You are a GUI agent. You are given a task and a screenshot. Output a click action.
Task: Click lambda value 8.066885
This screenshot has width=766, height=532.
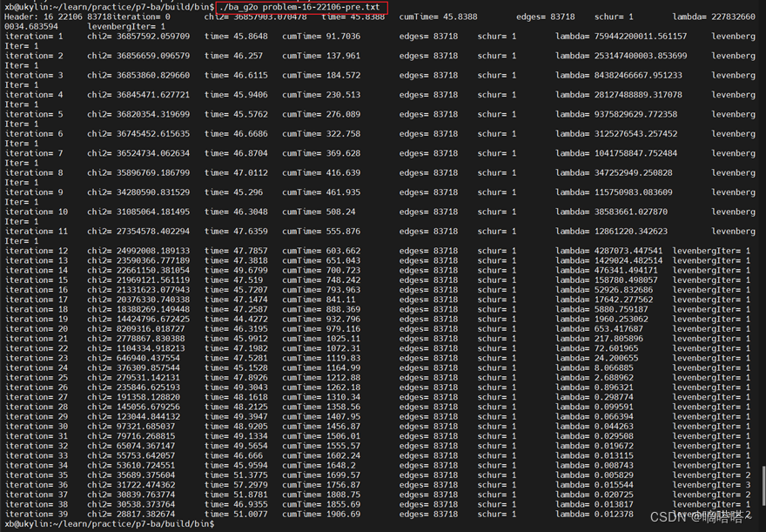(x=614, y=368)
